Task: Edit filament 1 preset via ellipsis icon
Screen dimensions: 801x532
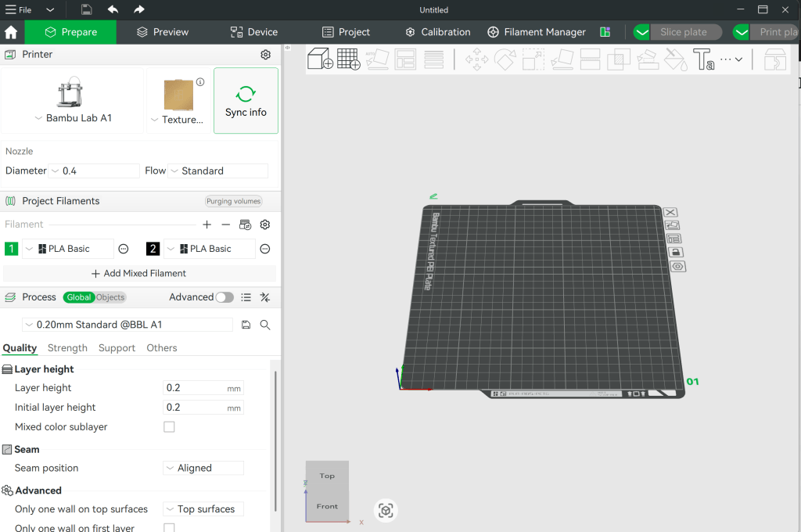Action: [x=123, y=249]
